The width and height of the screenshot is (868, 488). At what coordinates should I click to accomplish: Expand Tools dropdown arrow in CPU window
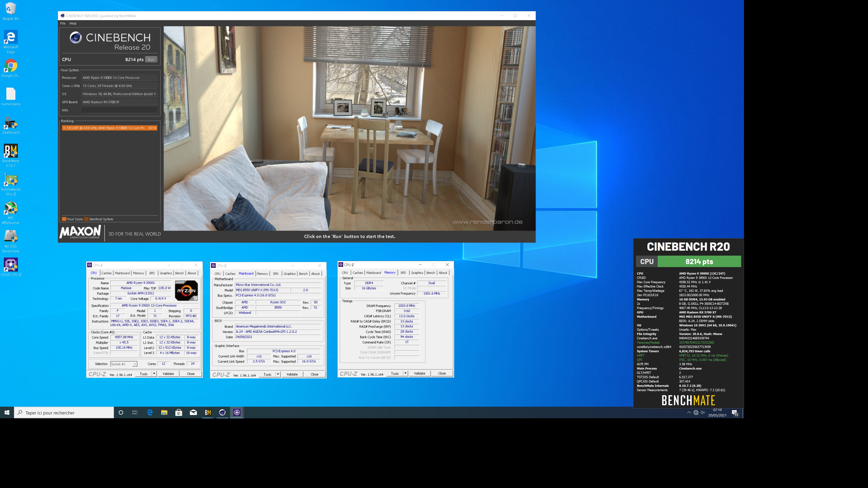(x=154, y=374)
